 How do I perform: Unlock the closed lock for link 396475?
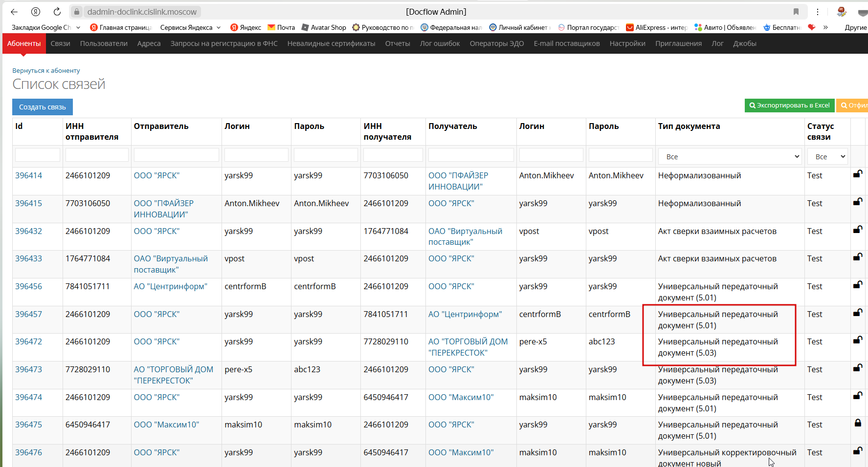click(858, 423)
